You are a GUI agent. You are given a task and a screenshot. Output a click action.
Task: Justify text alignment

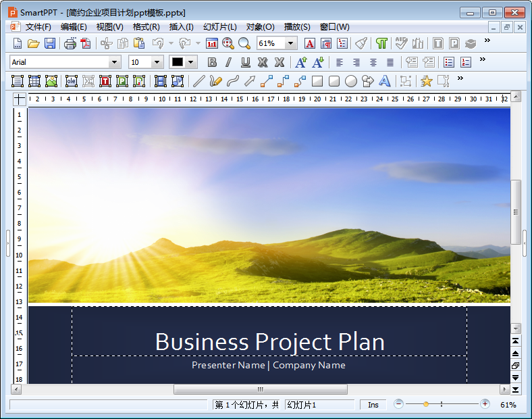click(x=390, y=62)
